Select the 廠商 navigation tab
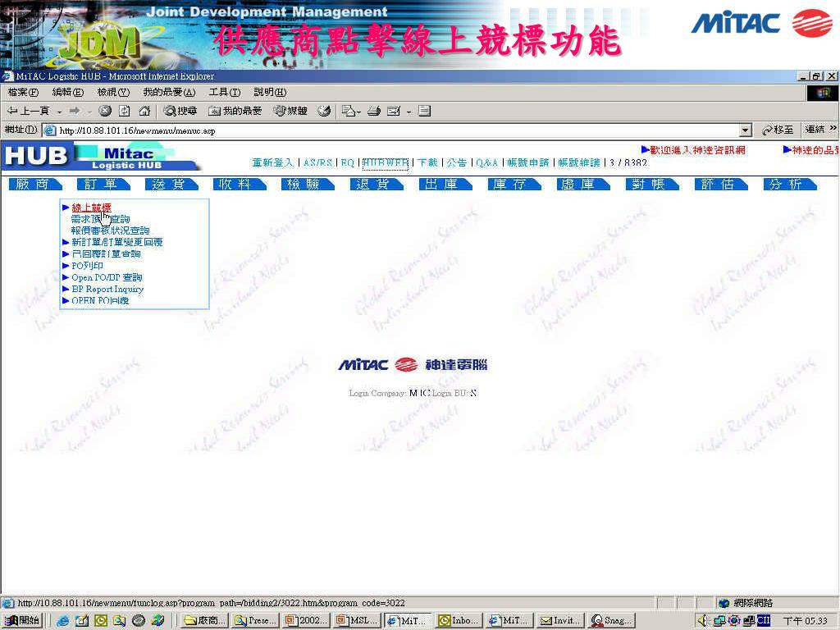840x630 pixels. click(x=35, y=185)
